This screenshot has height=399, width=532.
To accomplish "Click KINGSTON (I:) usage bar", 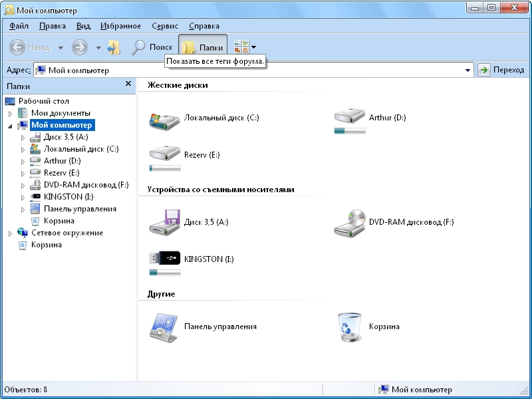I will tap(165, 272).
